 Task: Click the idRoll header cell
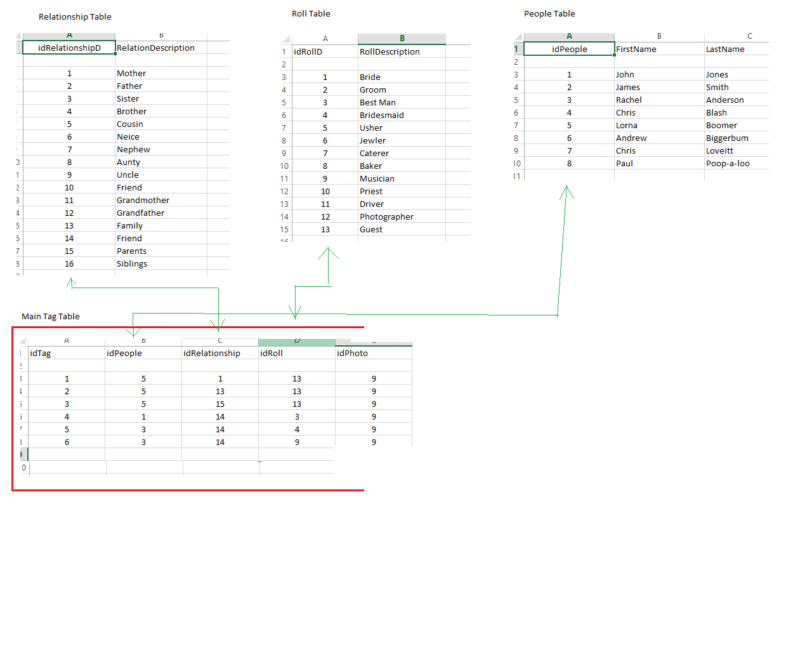tap(297, 353)
